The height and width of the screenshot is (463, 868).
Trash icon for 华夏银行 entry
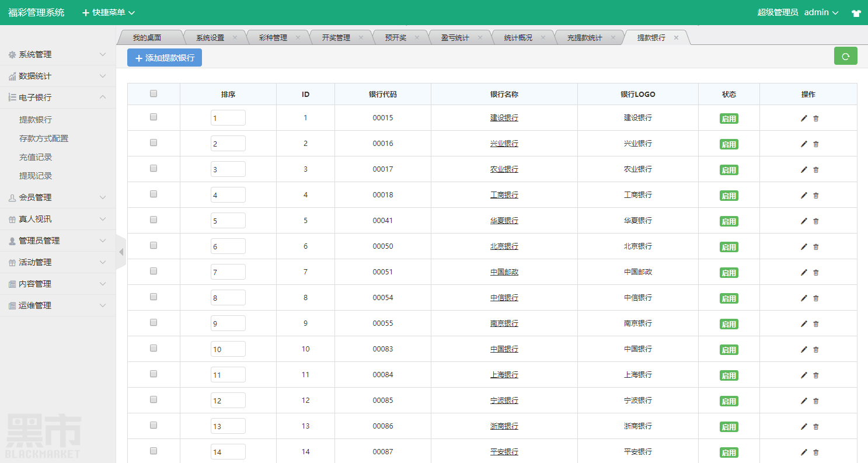tap(816, 221)
